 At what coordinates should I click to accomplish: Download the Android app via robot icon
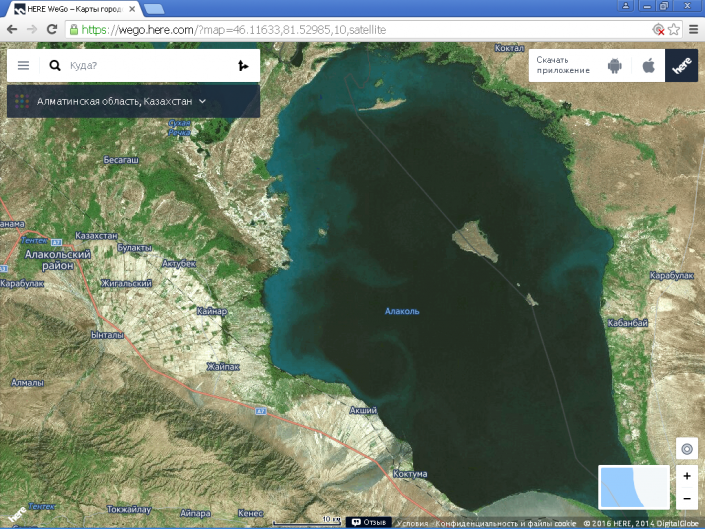click(x=614, y=66)
